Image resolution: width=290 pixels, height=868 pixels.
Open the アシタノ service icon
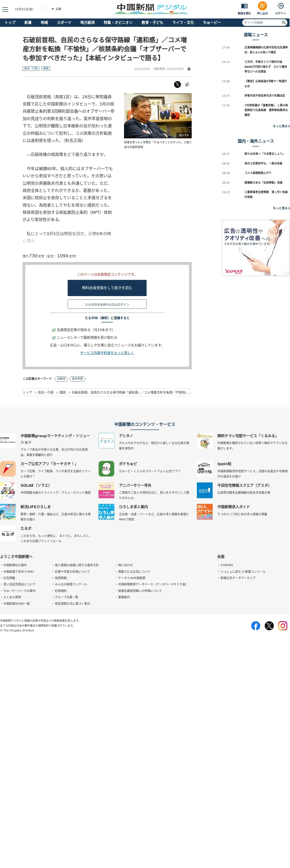point(106,441)
